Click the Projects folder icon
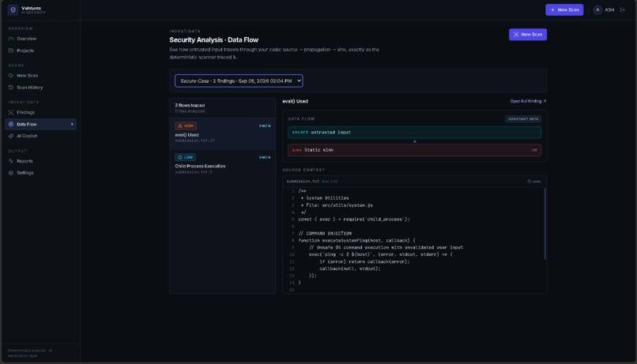This screenshot has width=637, height=364. 11,51
